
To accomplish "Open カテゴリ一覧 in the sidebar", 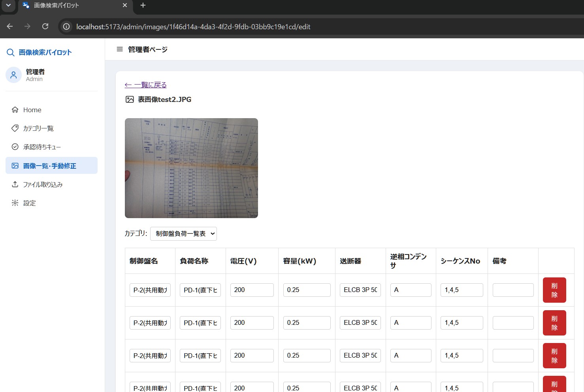I will tap(51, 128).
